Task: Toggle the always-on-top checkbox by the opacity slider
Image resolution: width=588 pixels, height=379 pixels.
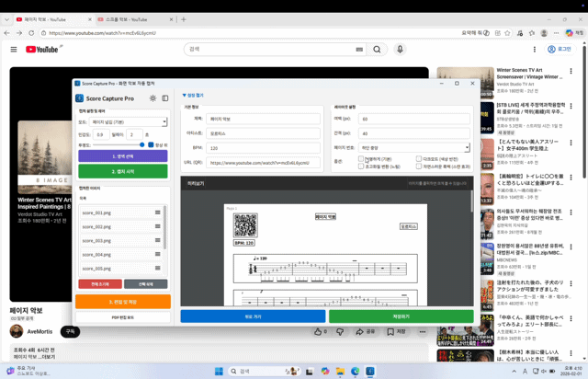Action: pyautogui.click(x=152, y=145)
